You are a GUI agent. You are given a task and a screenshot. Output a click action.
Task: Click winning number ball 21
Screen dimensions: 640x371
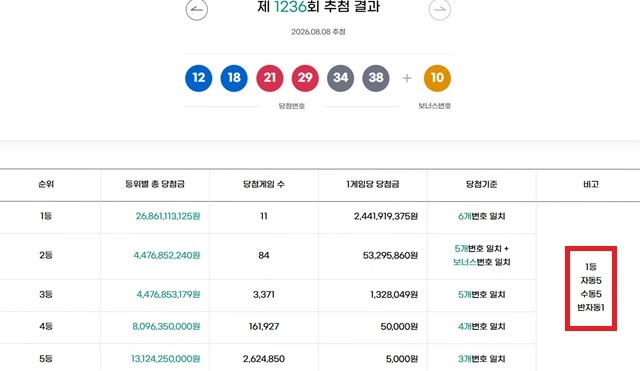270,78
